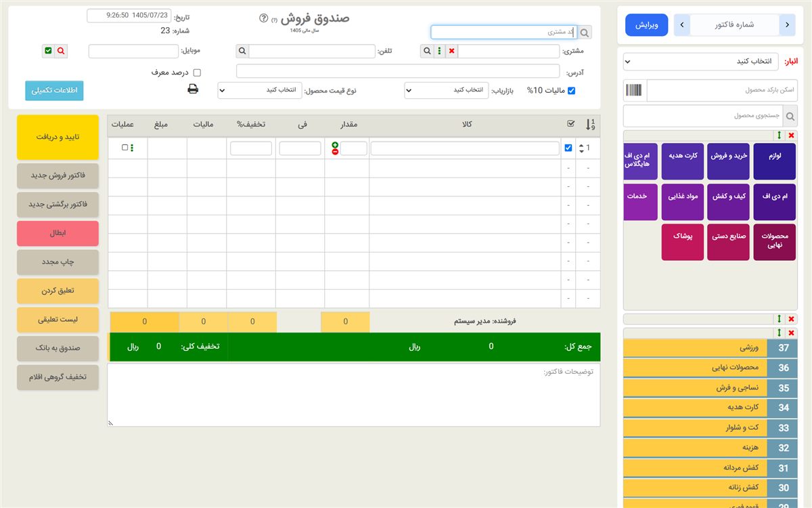Close the numbered category list panel
This screenshot has width=812, height=508.
[791, 333]
